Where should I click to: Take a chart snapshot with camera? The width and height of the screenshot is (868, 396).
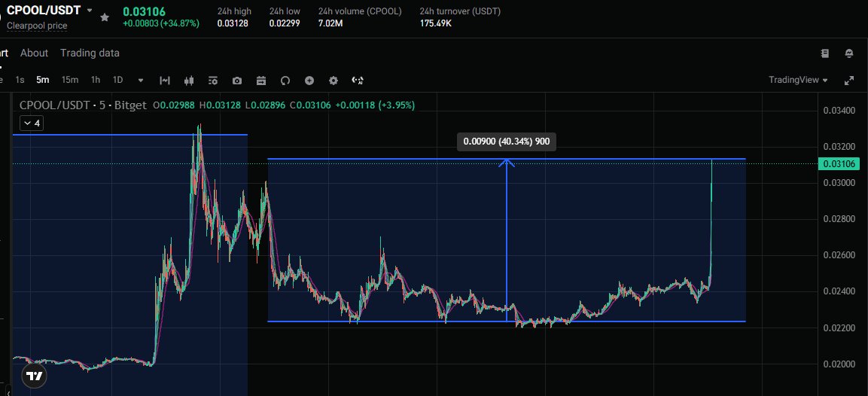tap(237, 81)
